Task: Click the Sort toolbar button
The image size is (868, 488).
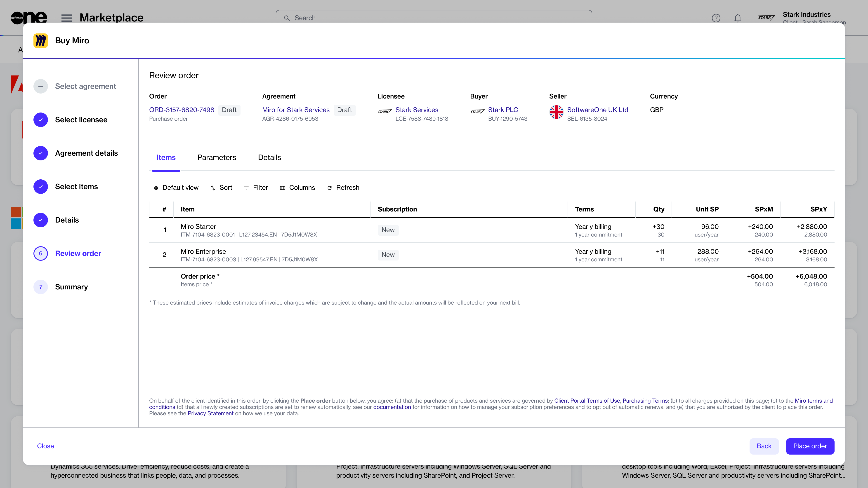Action: pyautogui.click(x=221, y=188)
